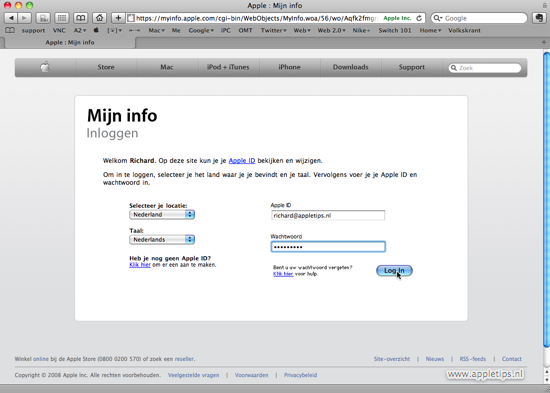Click the Google search magnifier icon
This screenshot has width=550, height=393.
437,18
